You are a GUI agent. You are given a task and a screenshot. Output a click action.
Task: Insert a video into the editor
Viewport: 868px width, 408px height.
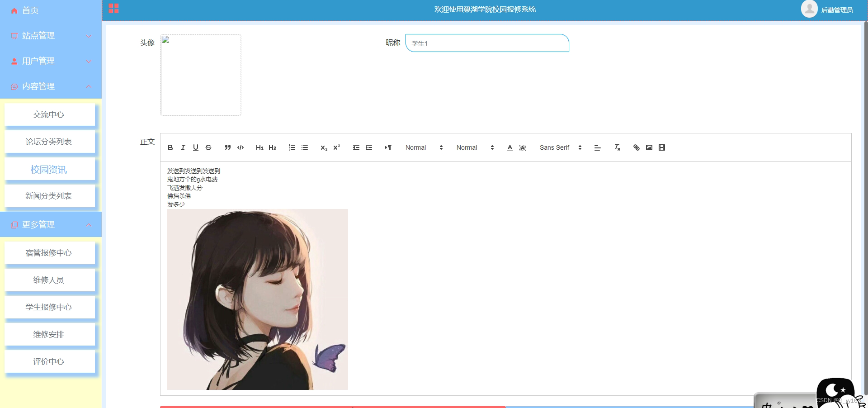click(x=661, y=147)
